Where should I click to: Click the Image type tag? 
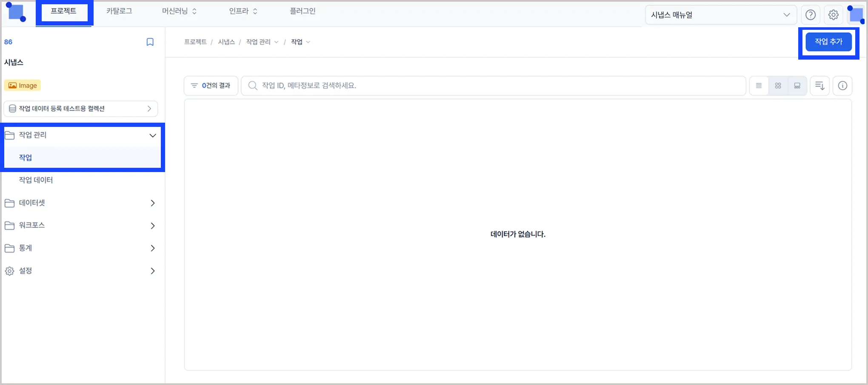23,86
